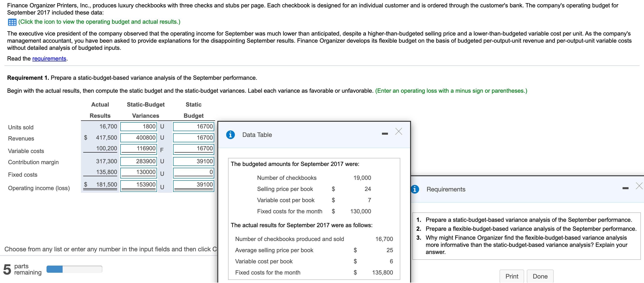Select the Contribution margin variance field showing 283900
644x283 pixels.
click(138, 161)
